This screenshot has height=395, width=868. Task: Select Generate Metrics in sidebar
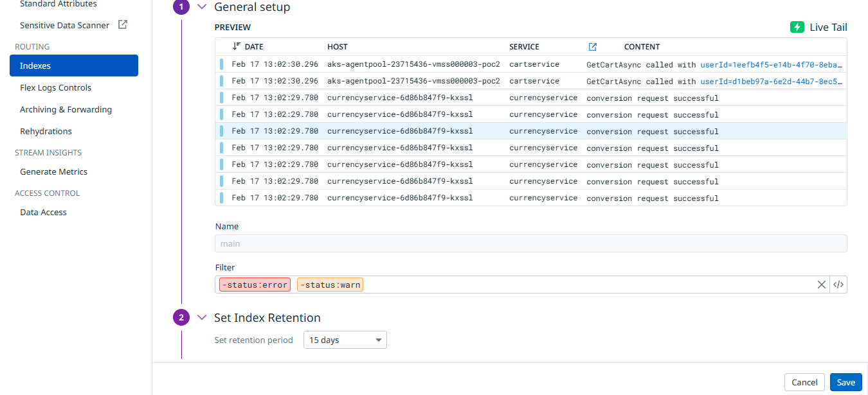[53, 171]
